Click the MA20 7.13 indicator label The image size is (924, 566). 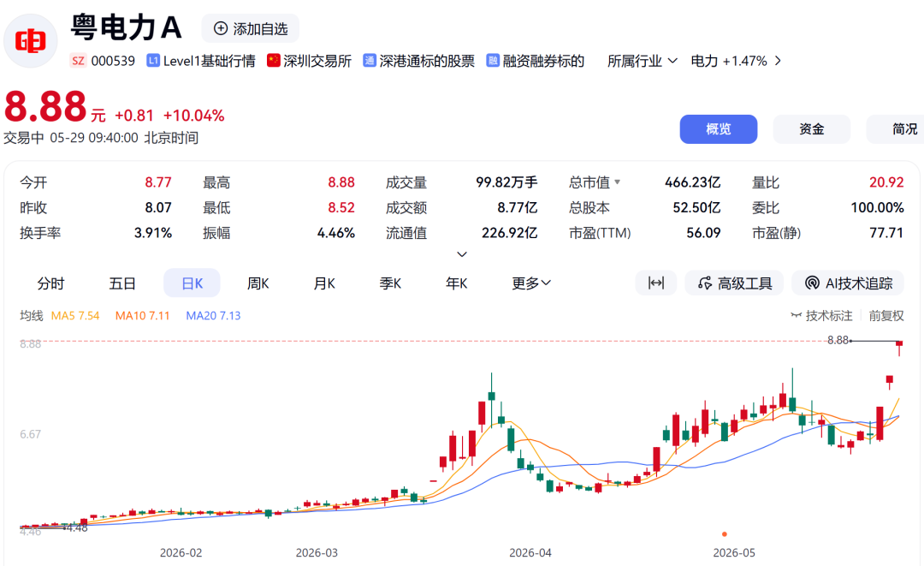click(x=213, y=315)
